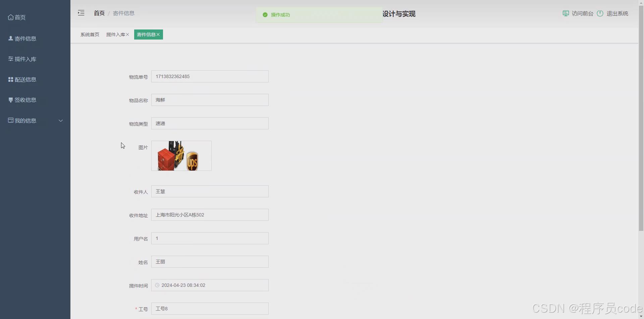
Task: Open 揽件入库 in the sidebar
Action: 35,59
